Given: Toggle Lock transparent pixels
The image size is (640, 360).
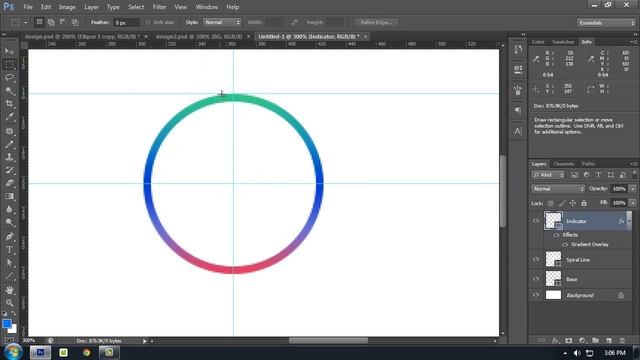Looking at the screenshot, I should coord(551,203).
